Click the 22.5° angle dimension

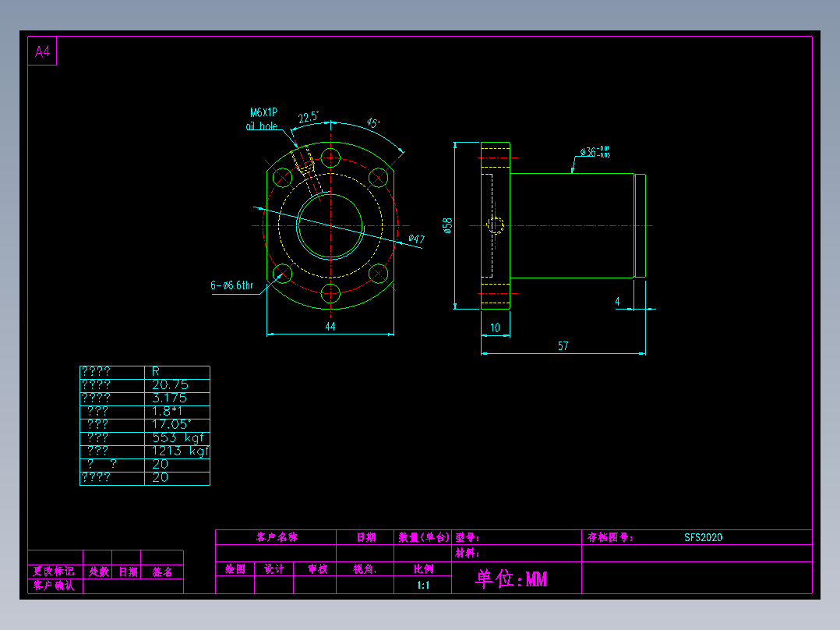(309, 117)
